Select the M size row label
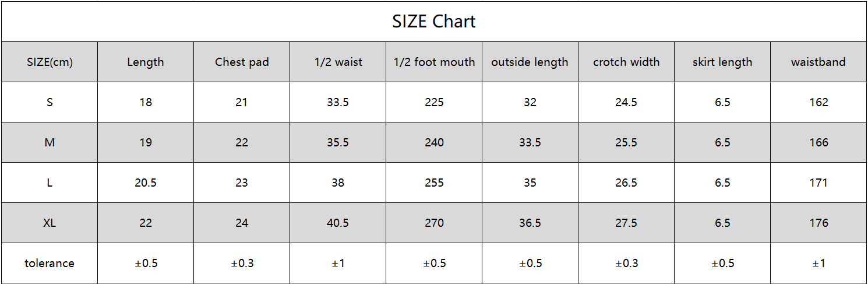 click(50, 142)
